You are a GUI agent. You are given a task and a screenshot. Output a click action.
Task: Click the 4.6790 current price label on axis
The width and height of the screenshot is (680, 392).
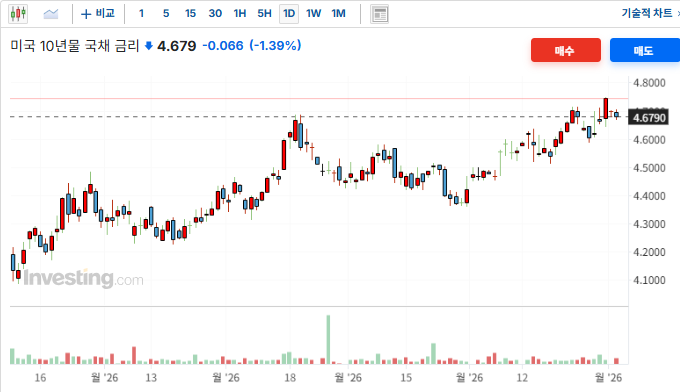(649, 118)
